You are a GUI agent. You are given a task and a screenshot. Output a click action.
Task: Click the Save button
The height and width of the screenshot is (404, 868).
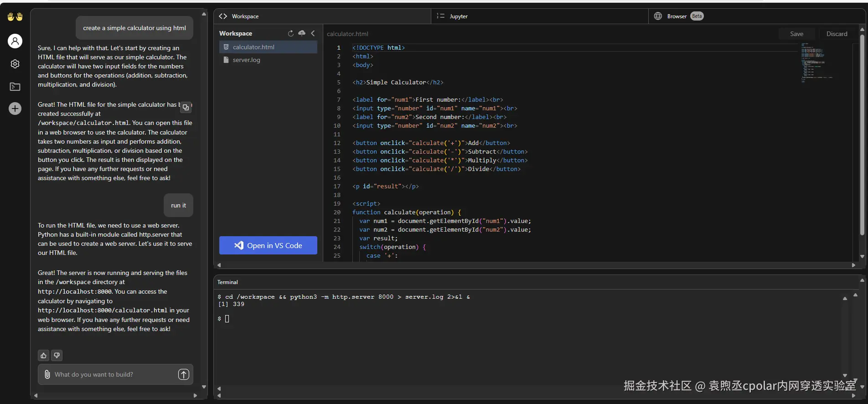[796, 34]
